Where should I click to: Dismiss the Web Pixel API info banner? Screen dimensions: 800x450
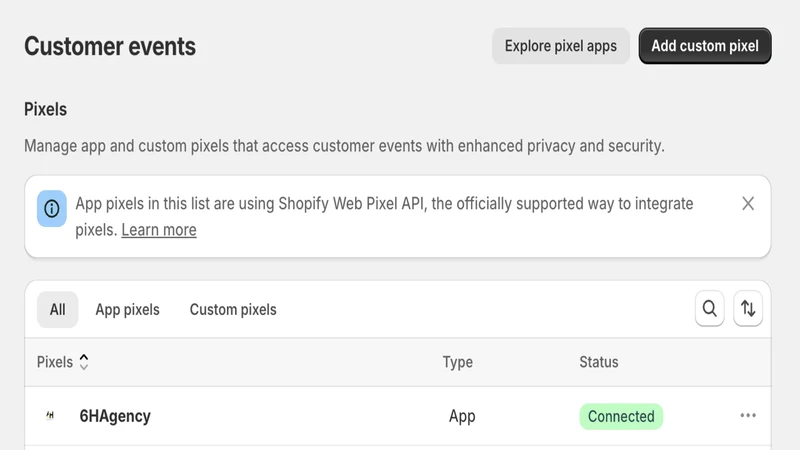click(748, 204)
